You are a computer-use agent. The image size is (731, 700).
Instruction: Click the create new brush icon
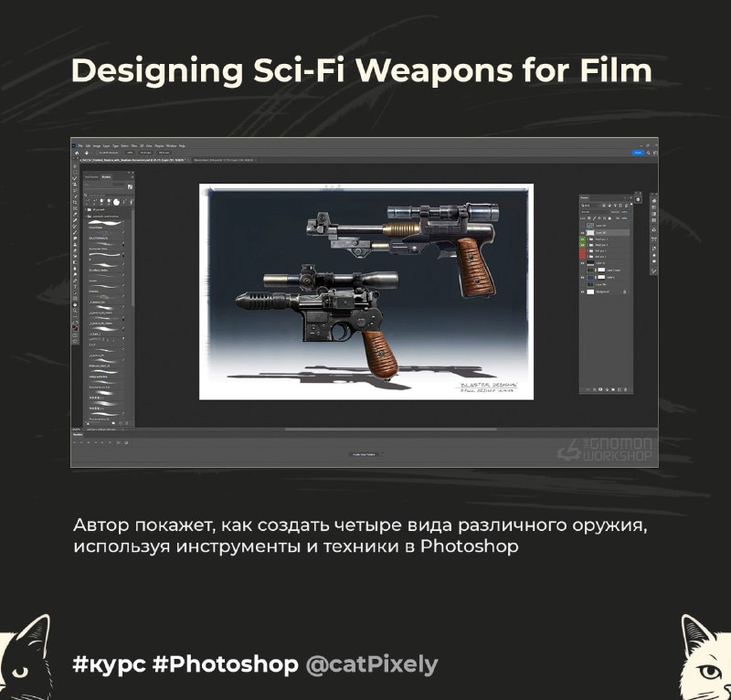coord(121,423)
